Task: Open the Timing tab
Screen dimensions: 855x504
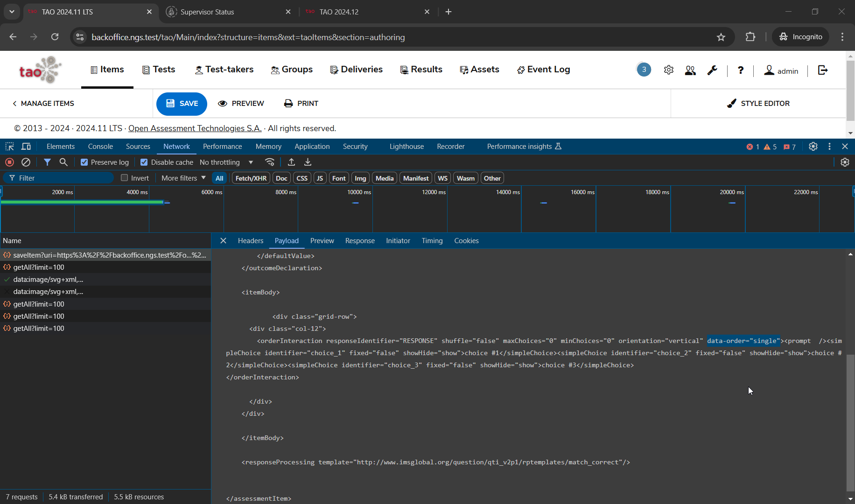Action: click(x=432, y=241)
